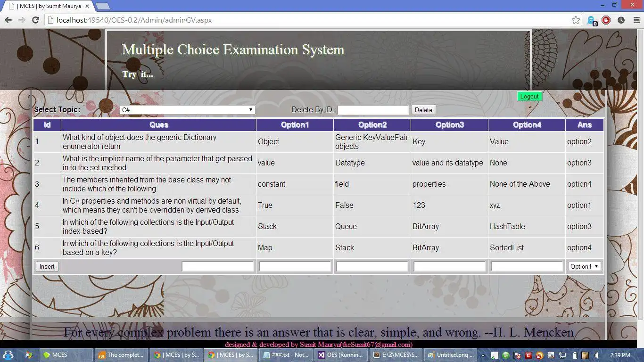Click the Id column header
The image size is (644, 362).
coord(47,125)
